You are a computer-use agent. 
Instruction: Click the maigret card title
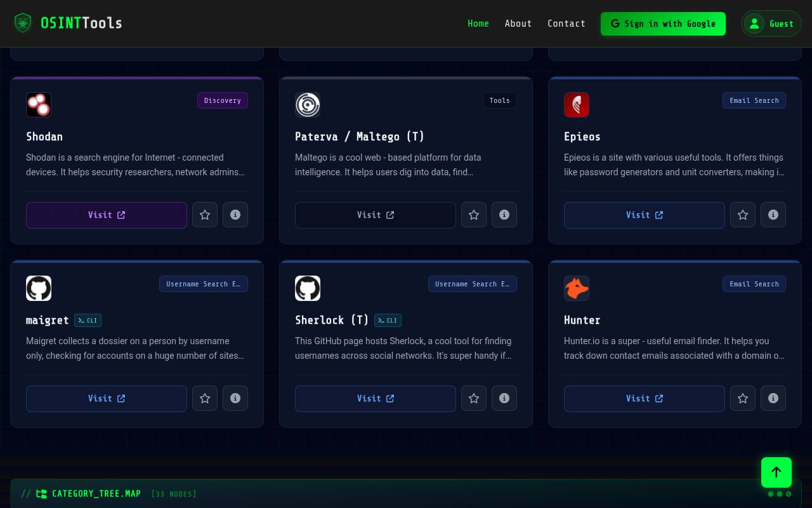click(x=48, y=320)
